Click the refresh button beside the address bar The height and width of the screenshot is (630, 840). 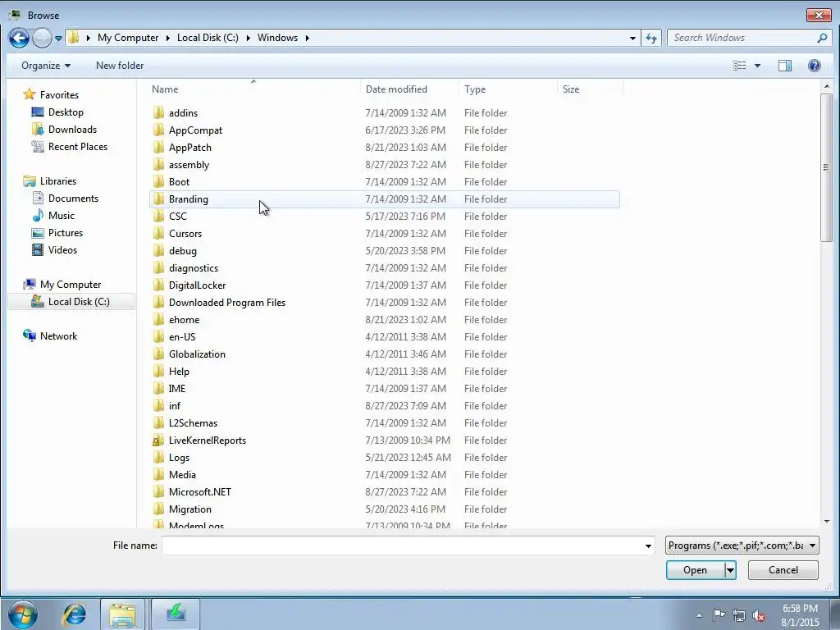651,38
